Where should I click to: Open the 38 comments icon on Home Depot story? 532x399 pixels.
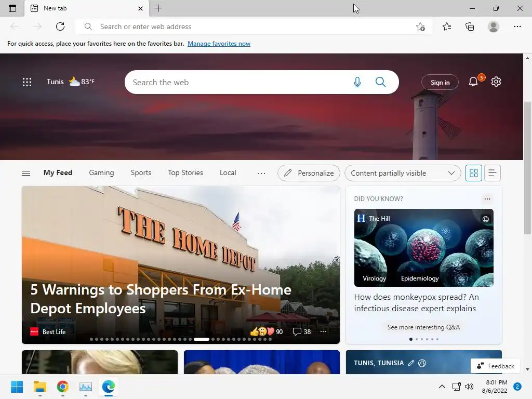(x=302, y=331)
